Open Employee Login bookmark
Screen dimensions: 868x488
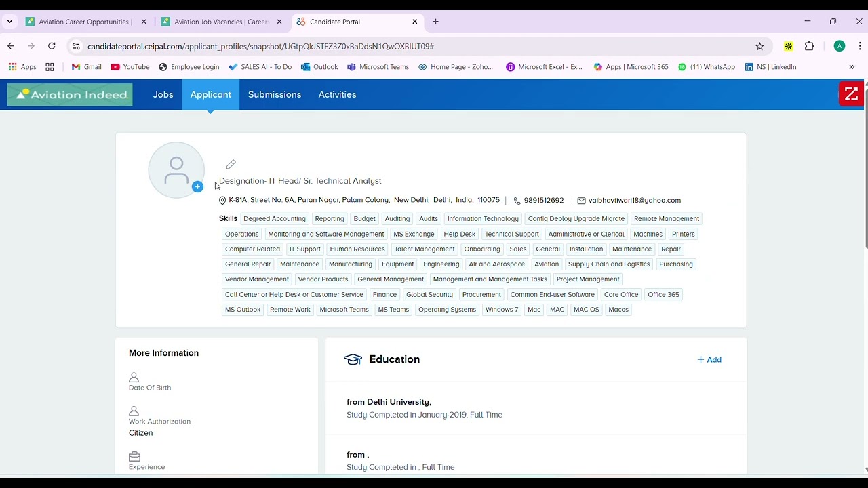tap(189, 67)
